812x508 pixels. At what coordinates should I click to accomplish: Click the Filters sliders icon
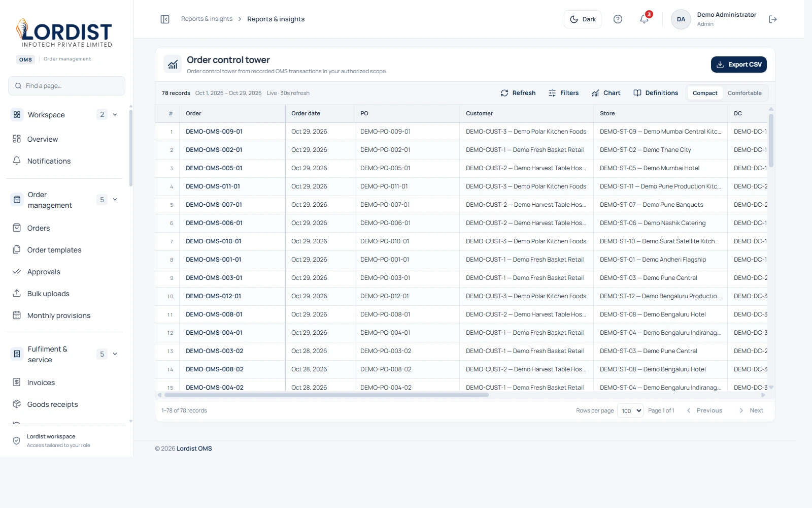pos(552,93)
